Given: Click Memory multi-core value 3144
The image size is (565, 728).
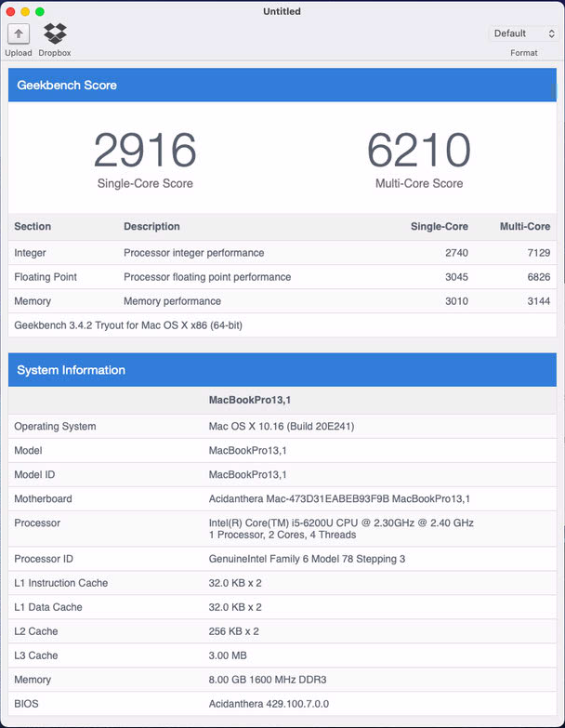Looking at the screenshot, I should (x=539, y=301).
